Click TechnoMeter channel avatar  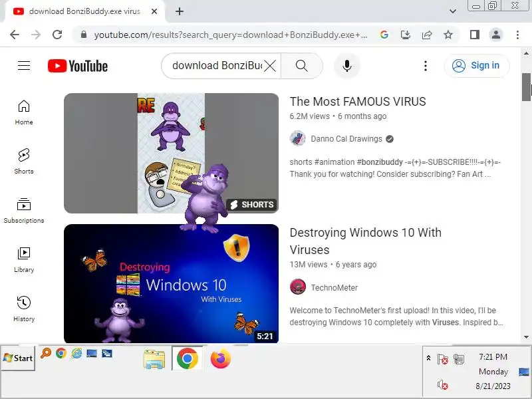tap(297, 287)
